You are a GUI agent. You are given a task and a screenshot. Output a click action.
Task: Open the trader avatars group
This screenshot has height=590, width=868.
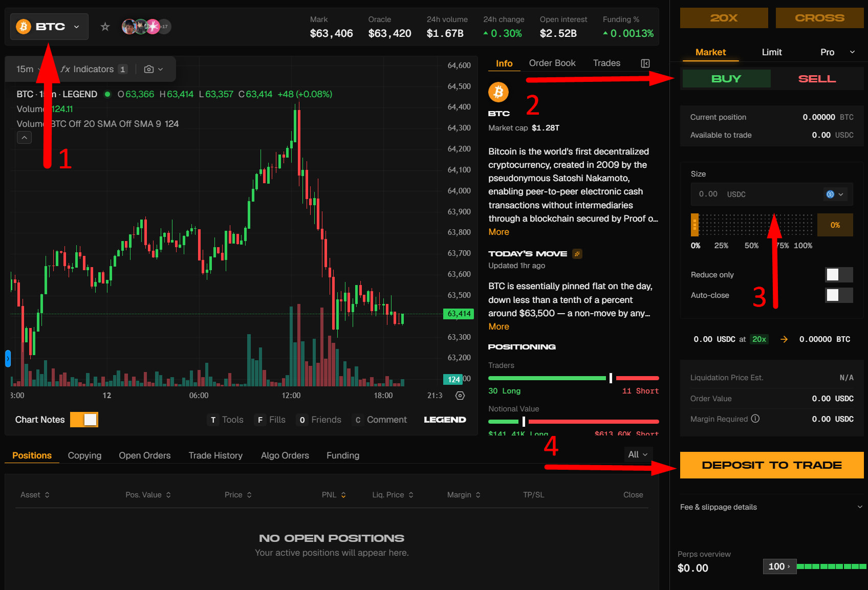146,27
